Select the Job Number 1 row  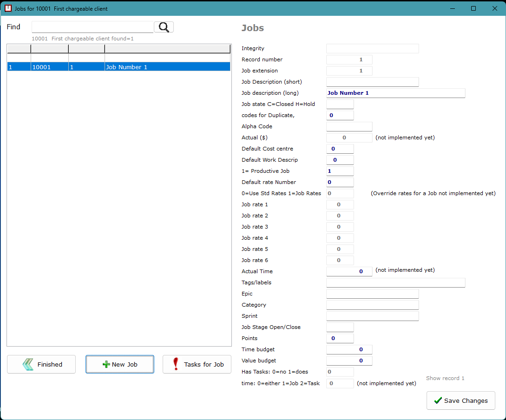(118, 67)
